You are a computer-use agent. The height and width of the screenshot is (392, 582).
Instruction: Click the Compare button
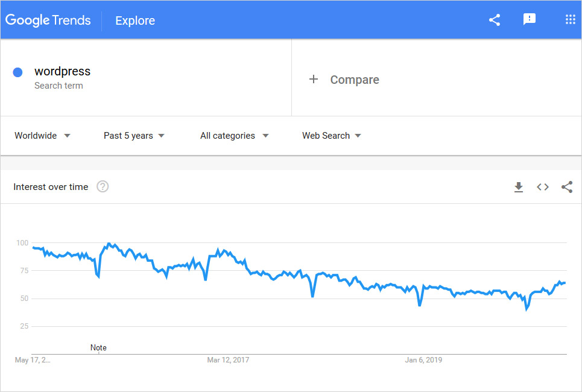[x=355, y=80]
